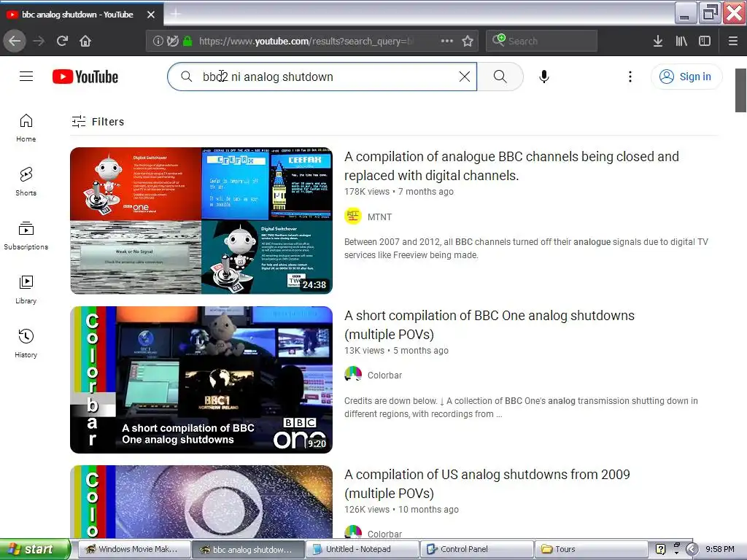Click the MTNT channel avatar
747x560 pixels.
(353, 217)
